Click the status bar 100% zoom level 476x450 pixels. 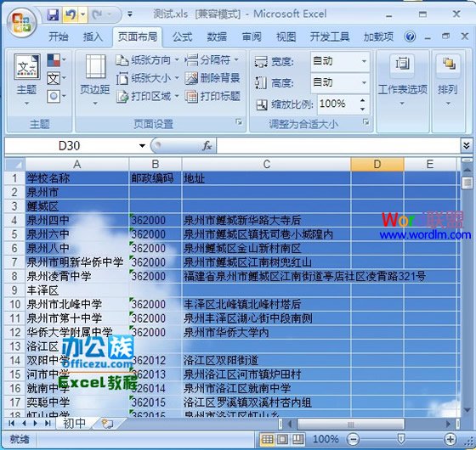pos(326,439)
